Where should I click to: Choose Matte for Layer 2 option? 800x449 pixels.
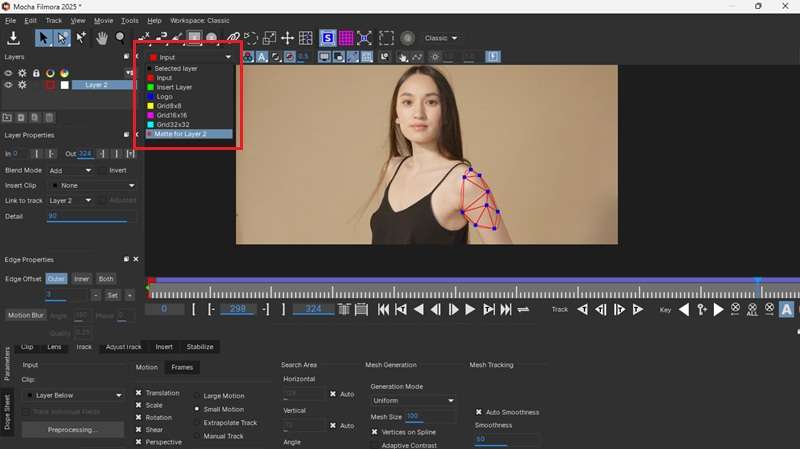coord(189,134)
